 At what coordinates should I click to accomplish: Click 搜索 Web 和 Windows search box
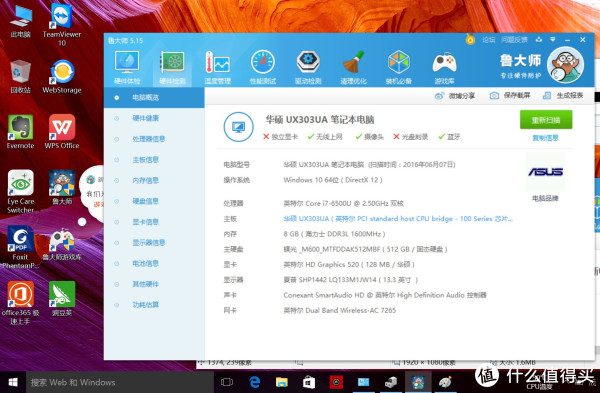pyautogui.click(x=120, y=382)
